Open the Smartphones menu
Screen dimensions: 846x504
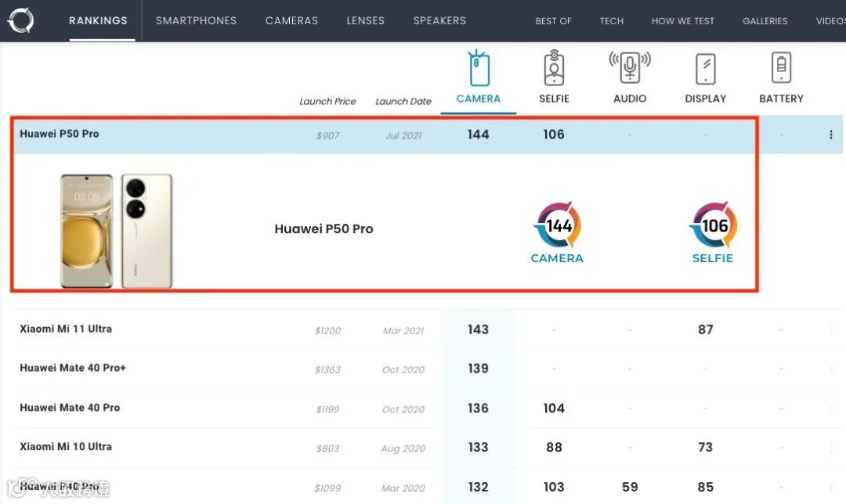(197, 20)
